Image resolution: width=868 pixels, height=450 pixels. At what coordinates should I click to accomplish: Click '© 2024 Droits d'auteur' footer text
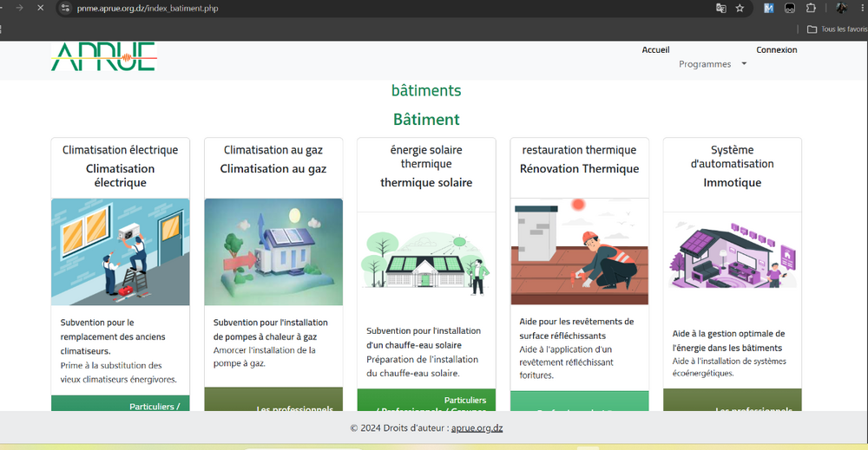399,427
